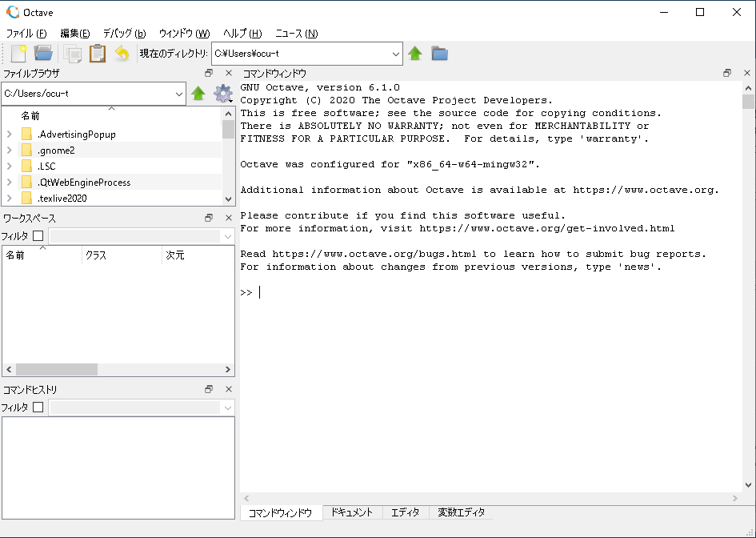The image size is (756, 538).
Task: Expand the .gnome2 folder tree node
Action: (x=9, y=151)
